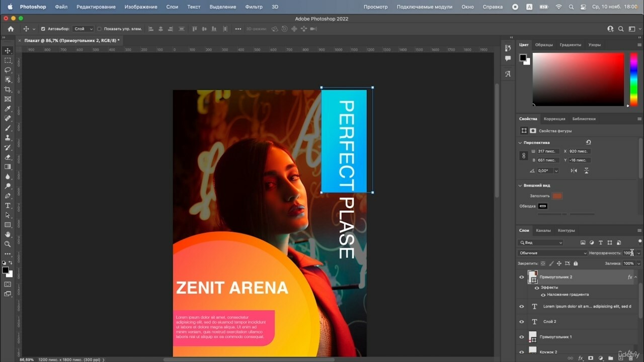Viewport: 644px width, 362px height.
Task: Click the Home icon in options bar
Action: pyautogui.click(x=11, y=29)
